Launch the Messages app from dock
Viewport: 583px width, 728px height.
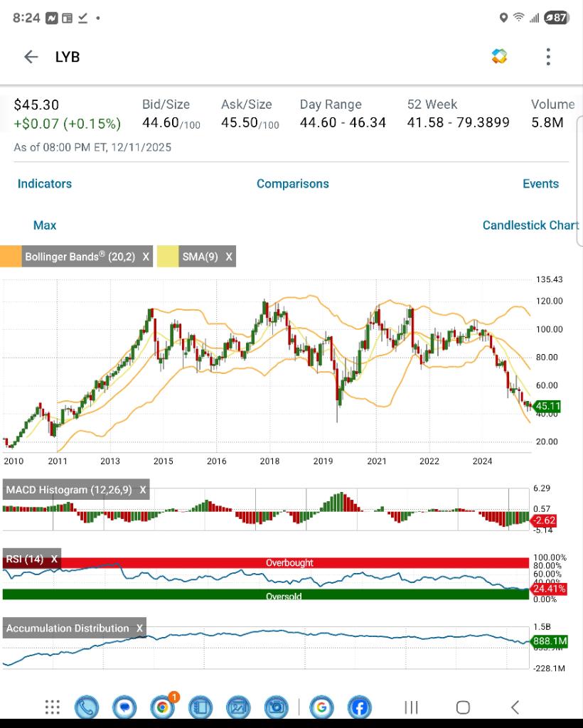tap(124, 707)
